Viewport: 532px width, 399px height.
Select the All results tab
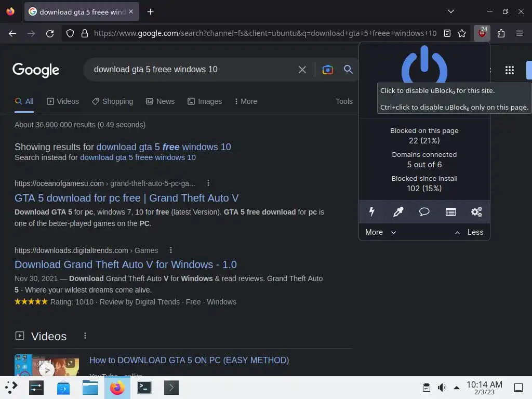(24, 101)
